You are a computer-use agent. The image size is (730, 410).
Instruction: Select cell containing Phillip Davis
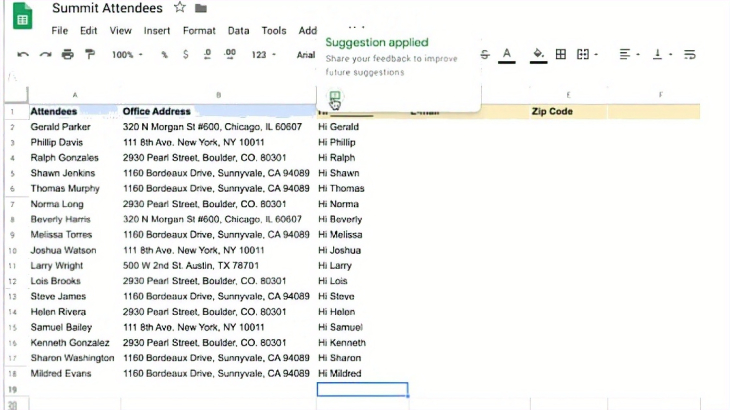[x=74, y=142]
